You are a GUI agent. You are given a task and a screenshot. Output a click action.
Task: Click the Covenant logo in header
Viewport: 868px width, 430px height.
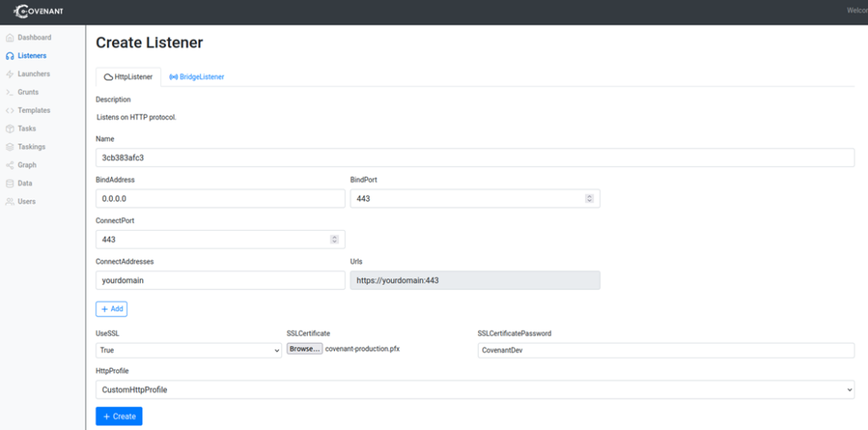click(x=38, y=10)
